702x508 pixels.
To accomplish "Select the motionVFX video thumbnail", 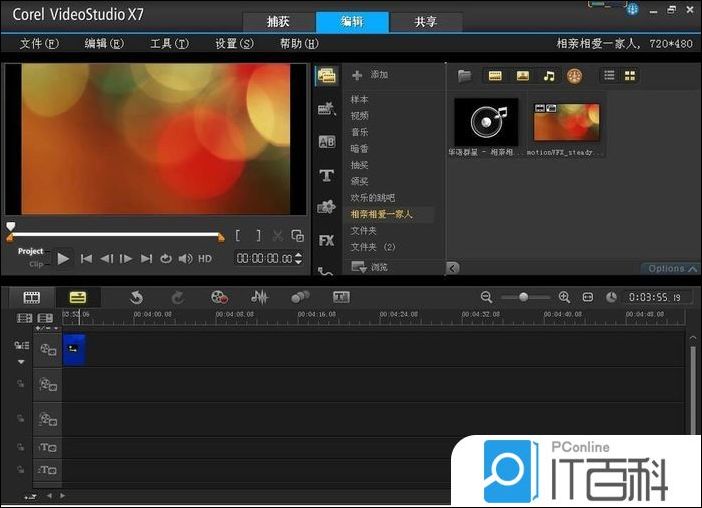I will tap(566, 121).
